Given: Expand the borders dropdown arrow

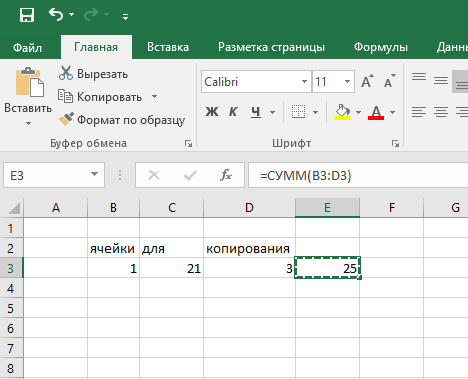Looking at the screenshot, I should tap(315, 112).
